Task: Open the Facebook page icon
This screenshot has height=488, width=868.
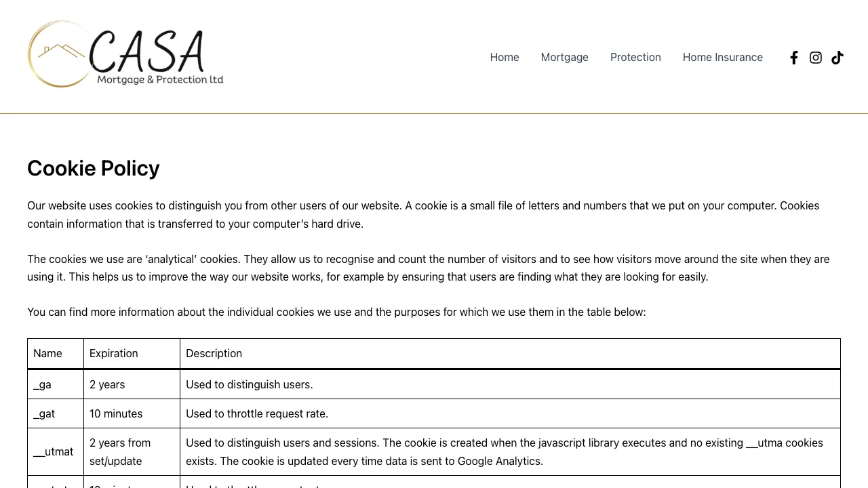Action: [x=793, y=58]
